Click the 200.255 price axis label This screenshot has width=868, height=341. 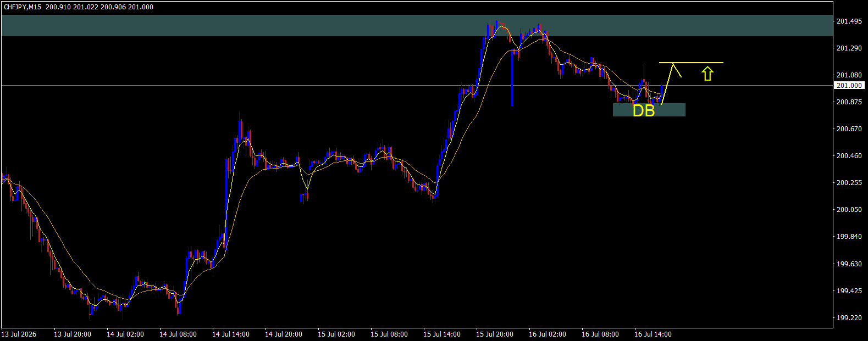[849, 183]
